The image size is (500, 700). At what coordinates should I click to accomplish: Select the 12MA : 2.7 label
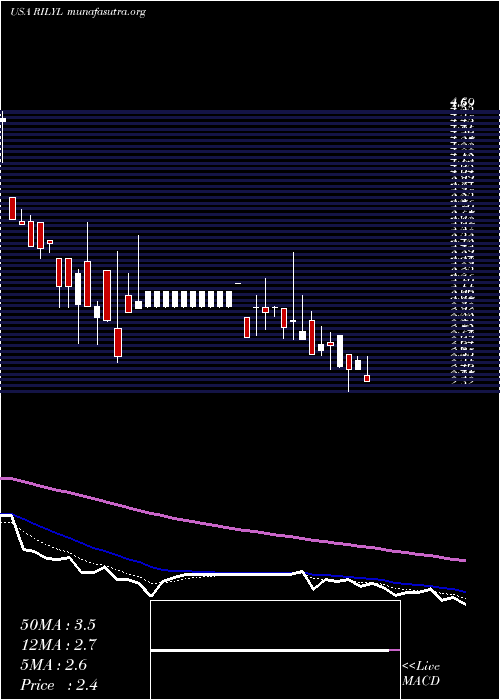[58, 645]
